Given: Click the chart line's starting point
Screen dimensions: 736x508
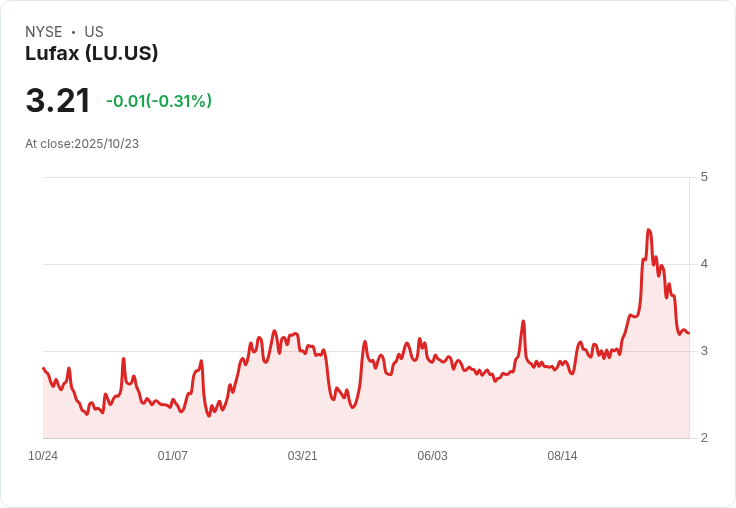Looking at the screenshot, I should 43,368.
